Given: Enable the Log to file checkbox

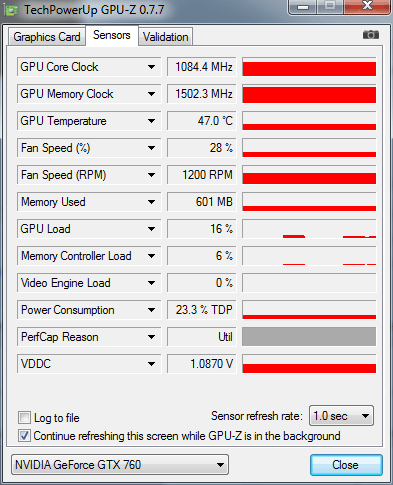Looking at the screenshot, I should [24, 417].
